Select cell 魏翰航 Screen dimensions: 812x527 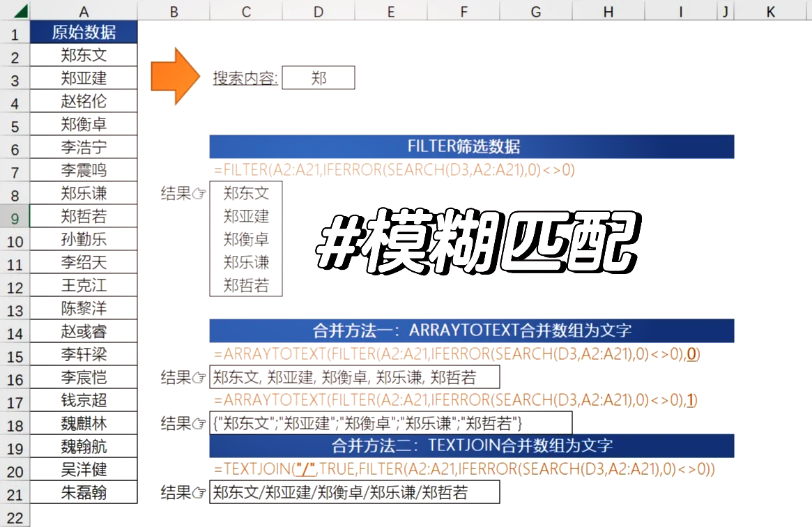[x=84, y=446]
